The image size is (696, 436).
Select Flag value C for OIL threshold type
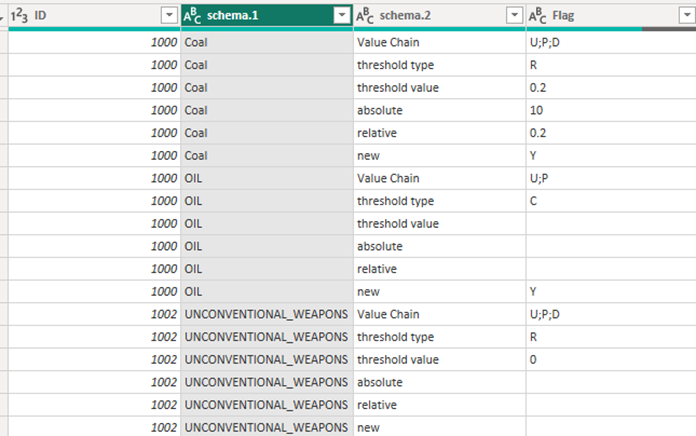coord(611,201)
